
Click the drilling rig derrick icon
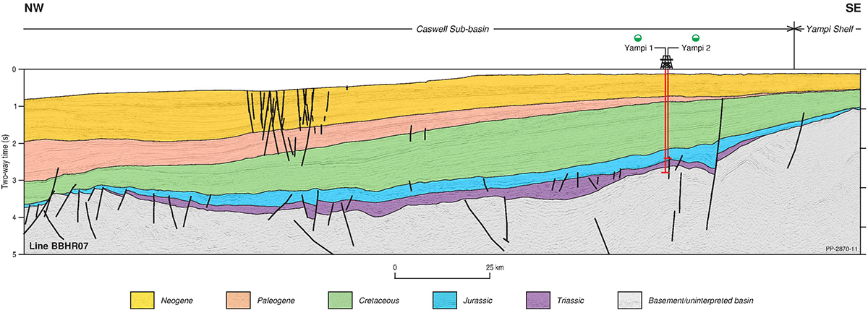tap(667, 61)
